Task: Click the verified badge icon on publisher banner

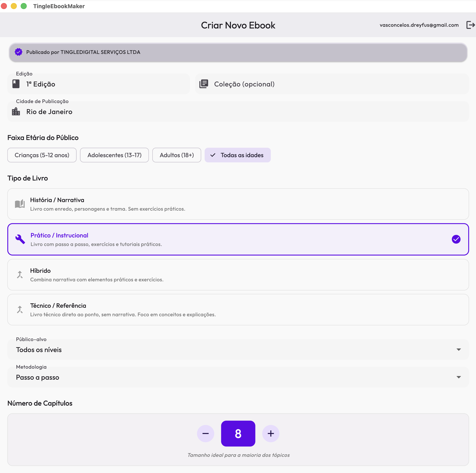Action: pos(19,52)
